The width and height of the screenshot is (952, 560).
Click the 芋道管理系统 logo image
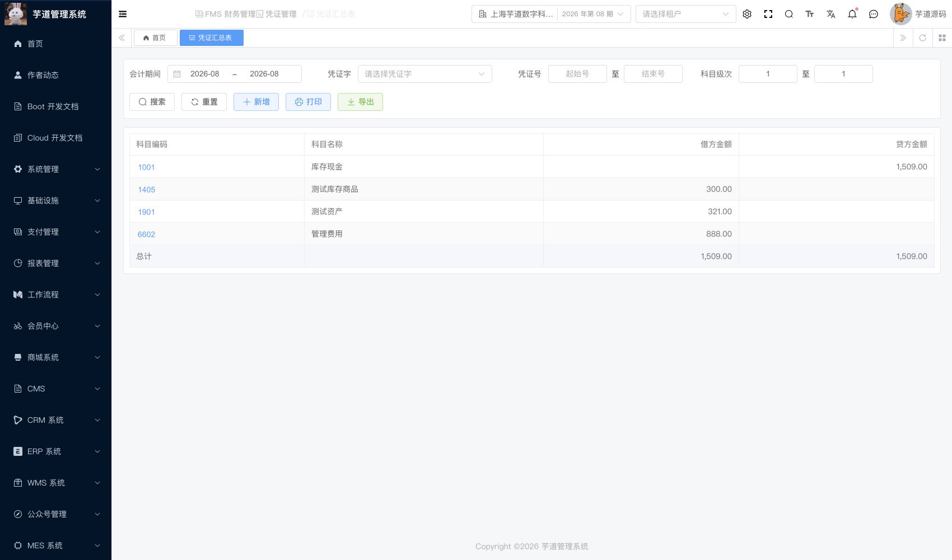pyautogui.click(x=16, y=14)
